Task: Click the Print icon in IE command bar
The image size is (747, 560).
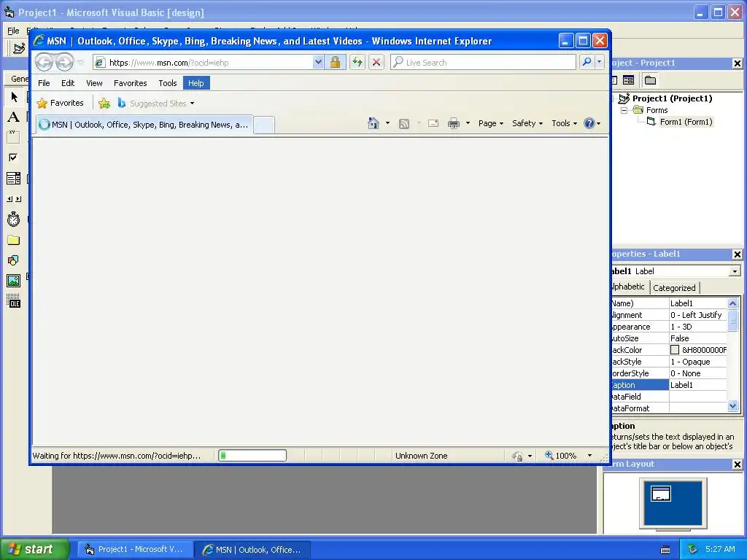Action: 454,124
